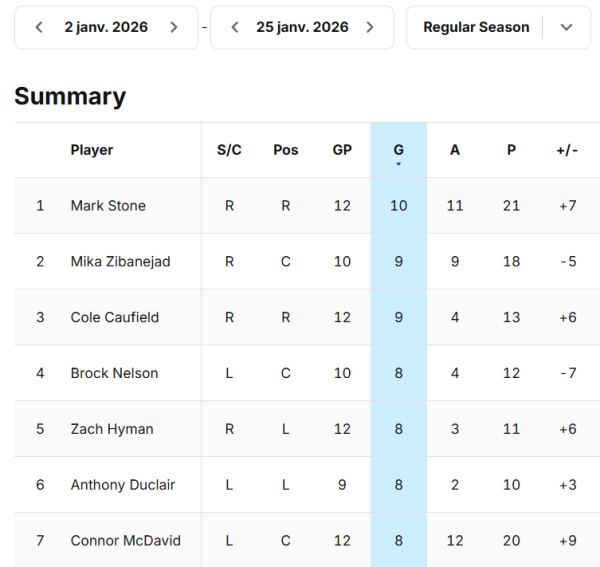Advance start date with next arrow
The height and width of the screenshot is (567, 600).
[174, 27]
